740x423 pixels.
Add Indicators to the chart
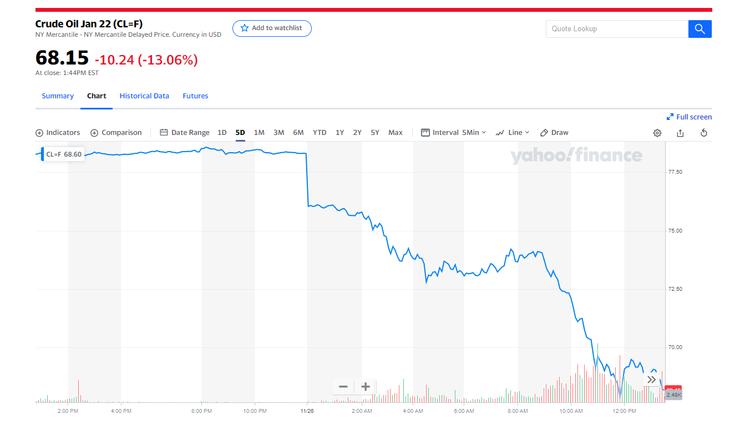[58, 132]
